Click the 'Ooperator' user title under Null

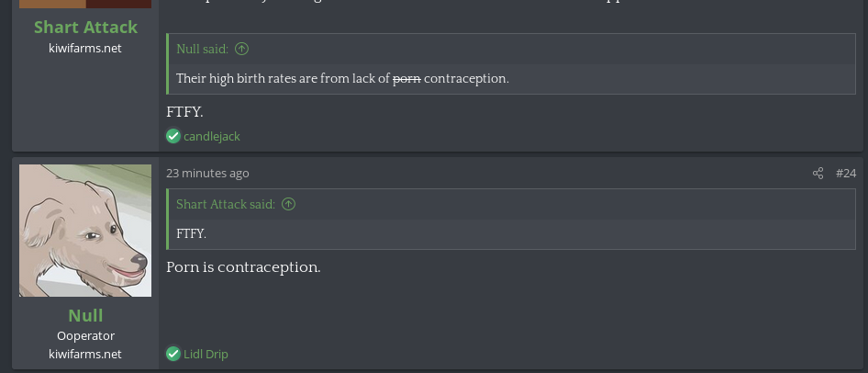coord(85,336)
